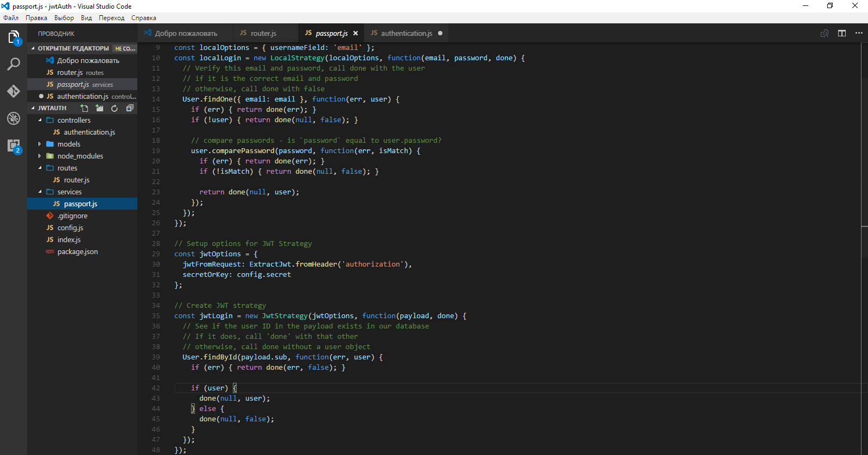This screenshot has width=868, height=455.
Task: Collapse the controllers folder arrow
Action: click(x=40, y=120)
